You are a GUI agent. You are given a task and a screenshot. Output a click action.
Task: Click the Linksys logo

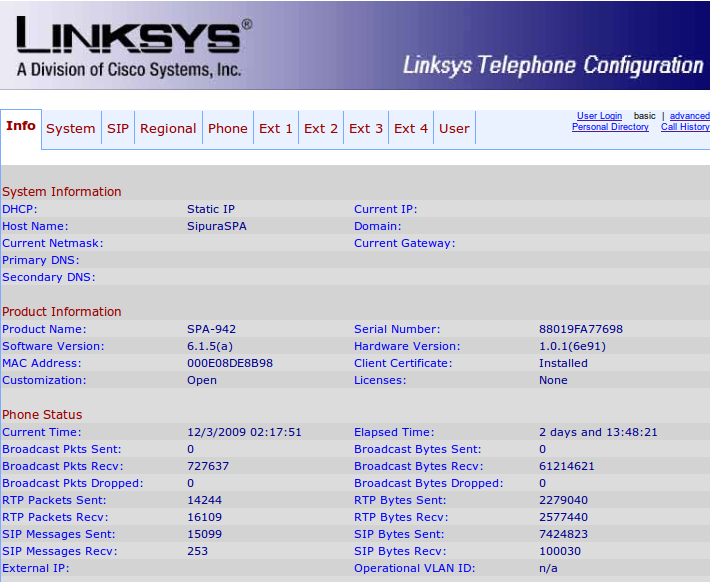134,47
